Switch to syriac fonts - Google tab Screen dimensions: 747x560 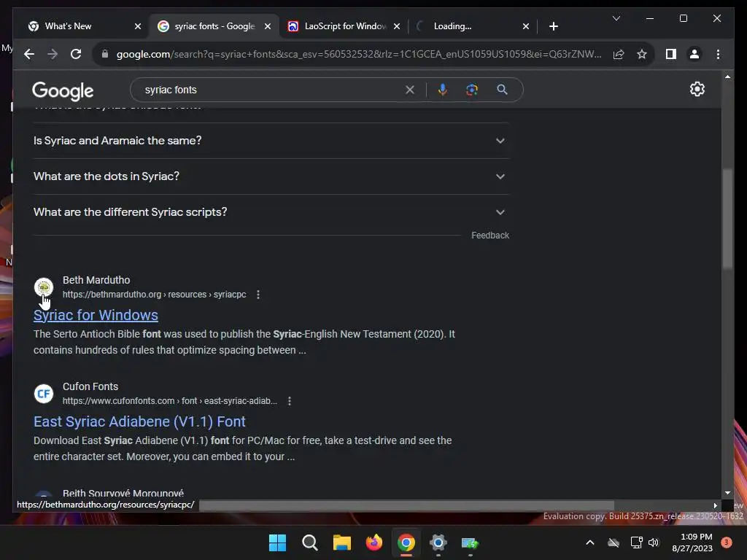tap(213, 26)
